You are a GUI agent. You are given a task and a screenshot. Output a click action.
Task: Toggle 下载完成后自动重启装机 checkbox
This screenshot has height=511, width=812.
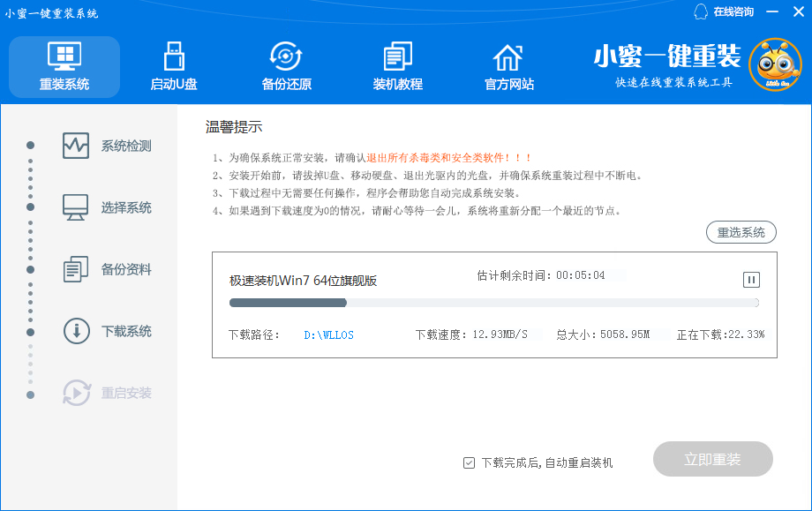point(469,462)
